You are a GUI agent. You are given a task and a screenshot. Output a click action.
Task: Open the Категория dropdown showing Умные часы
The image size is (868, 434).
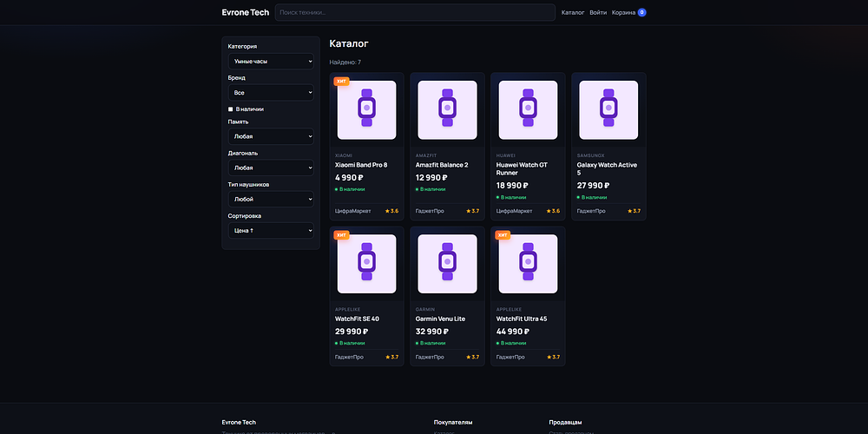tap(271, 61)
